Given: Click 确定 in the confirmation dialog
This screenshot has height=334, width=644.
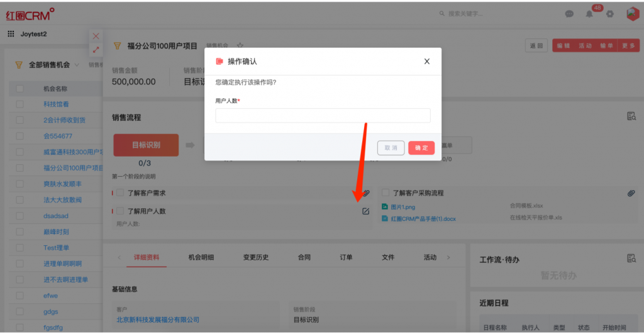Looking at the screenshot, I should point(421,148).
